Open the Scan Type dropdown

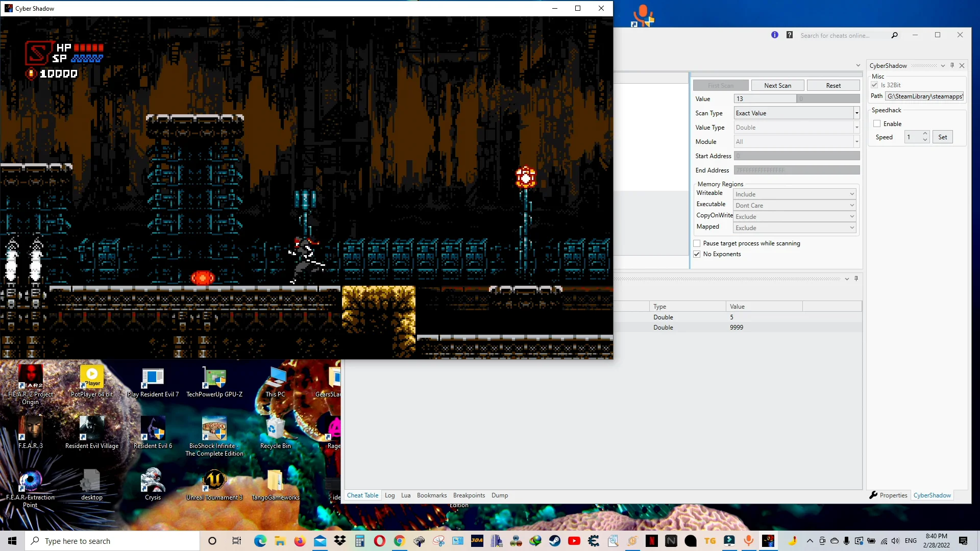(x=856, y=113)
